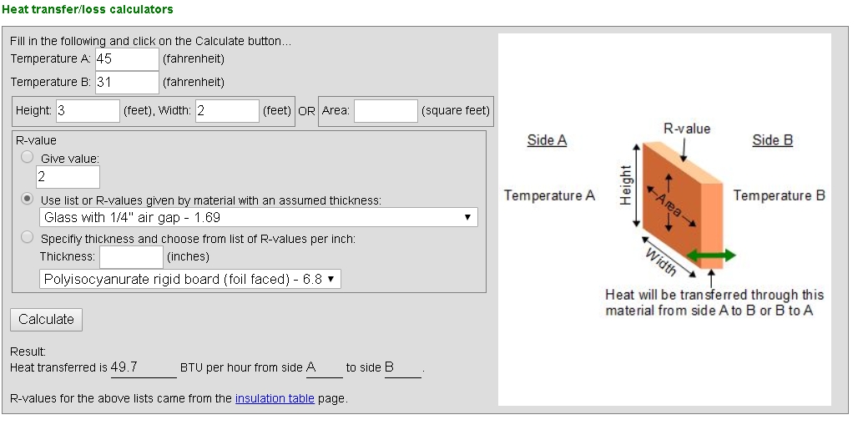The width and height of the screenshot is (868, 425).
Task: Click the Height input box
Action: tap(88, 111)
